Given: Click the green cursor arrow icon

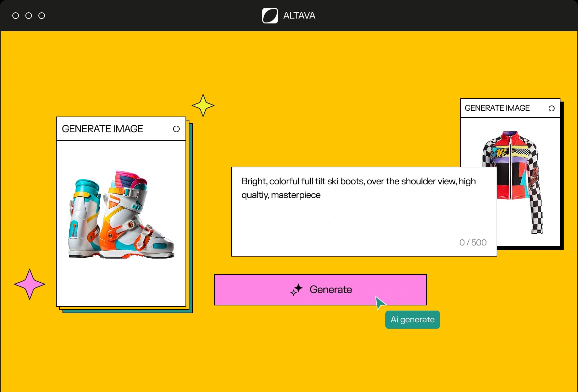Looking at the screenshot, I should pos(379,303).
